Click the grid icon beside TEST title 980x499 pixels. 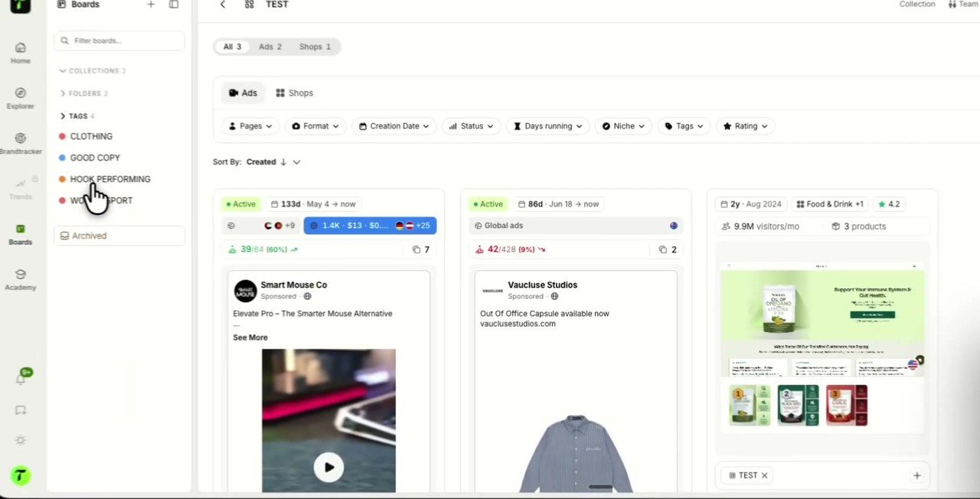pos(250,5)
